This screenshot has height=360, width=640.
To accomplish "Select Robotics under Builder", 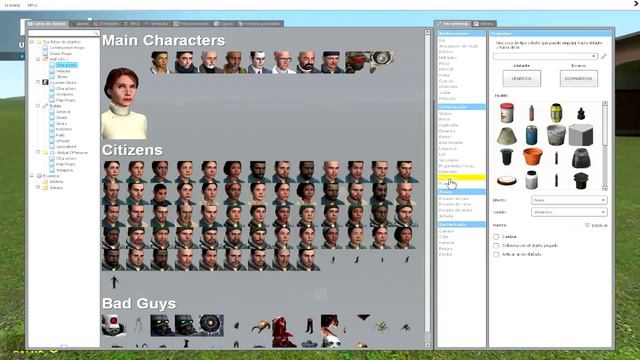I will tap(64, 129).
